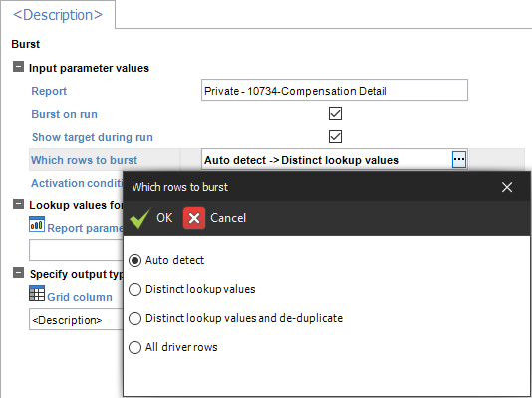
Task: Pick the All driver rows option
Action: (134, 347)
